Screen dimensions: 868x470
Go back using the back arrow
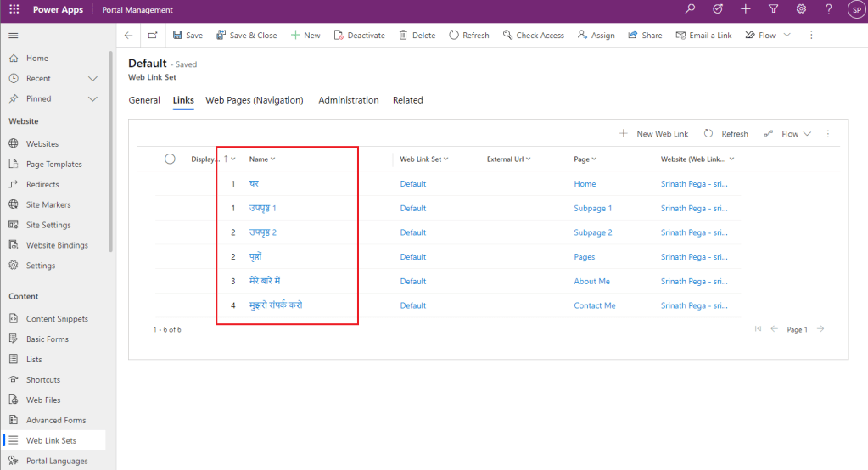[128, 36]
